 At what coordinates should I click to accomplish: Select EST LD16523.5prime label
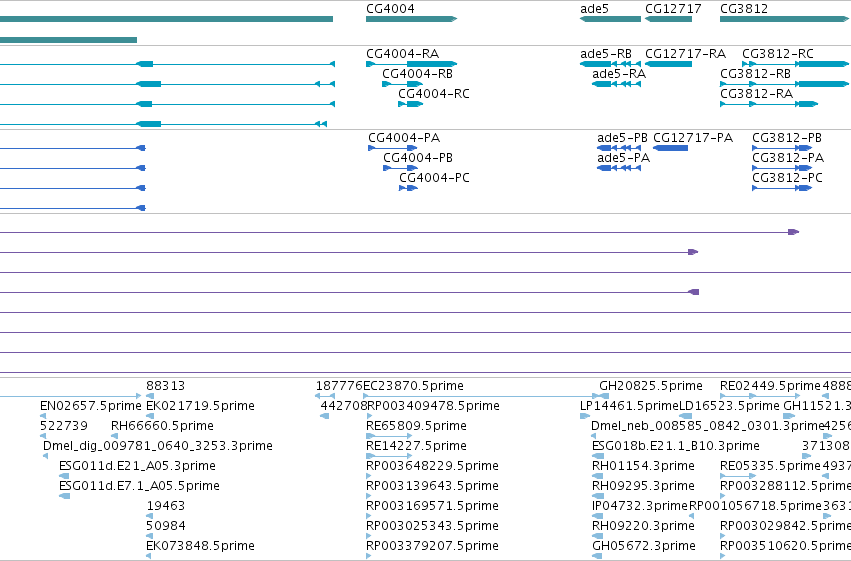(729, 406)
